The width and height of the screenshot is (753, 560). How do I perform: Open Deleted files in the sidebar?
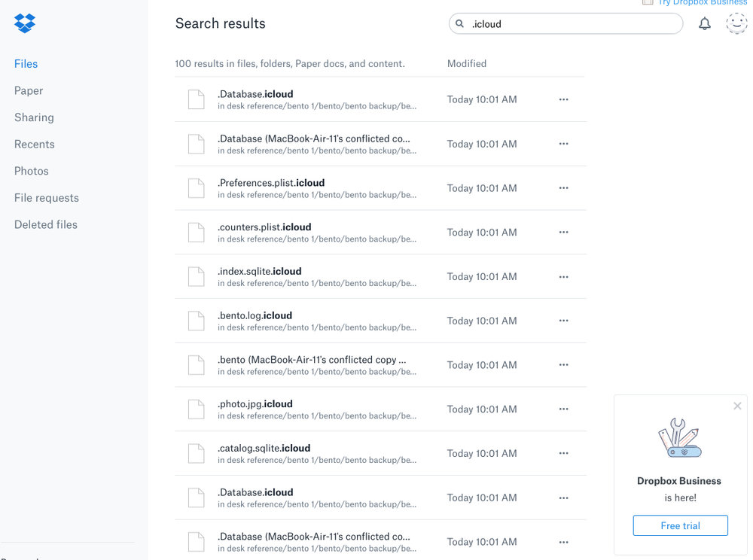[46, 224]
